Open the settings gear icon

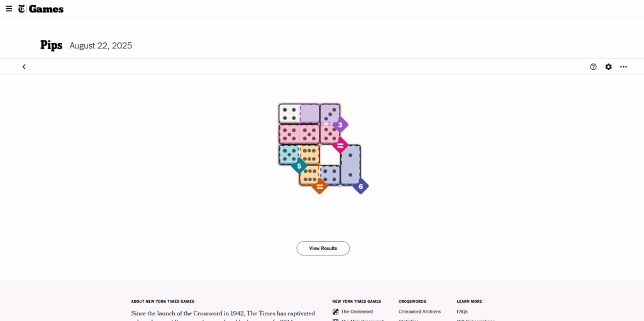[x=608, y=67]
